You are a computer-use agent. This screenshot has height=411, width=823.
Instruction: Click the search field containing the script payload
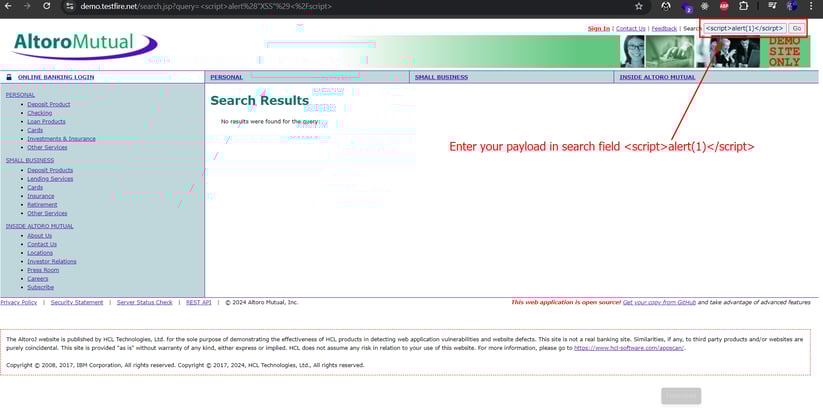click(x=745, y=28)
